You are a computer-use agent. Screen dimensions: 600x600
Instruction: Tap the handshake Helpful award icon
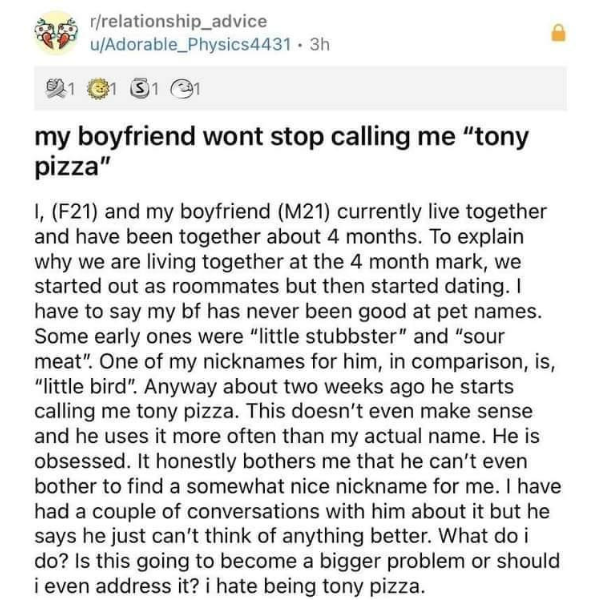[x=56, y=89]
